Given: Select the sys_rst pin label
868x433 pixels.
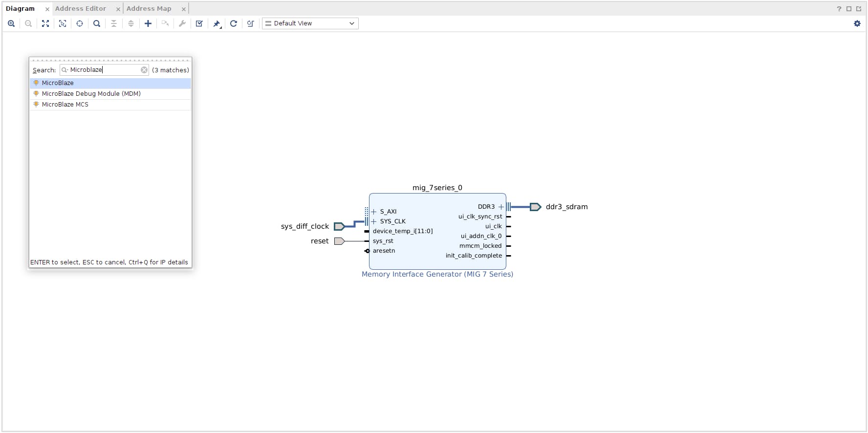Looking at the screenshot, I should click(x=383, y=241).
